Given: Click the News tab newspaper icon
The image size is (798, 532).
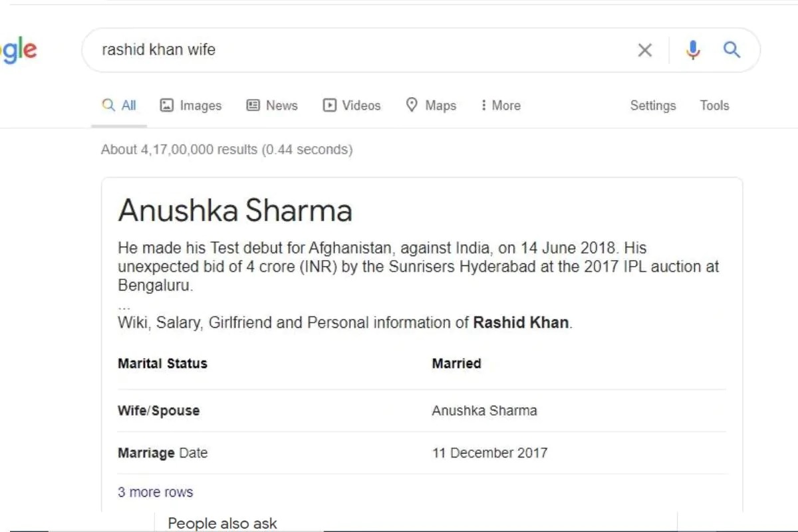Looking at the screenshot, I should coord(253,105).
